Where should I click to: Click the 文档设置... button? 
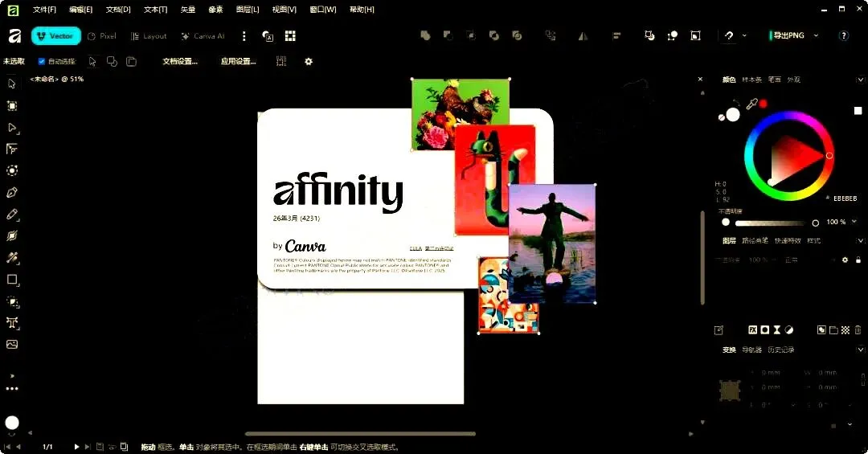coord(180,61)
